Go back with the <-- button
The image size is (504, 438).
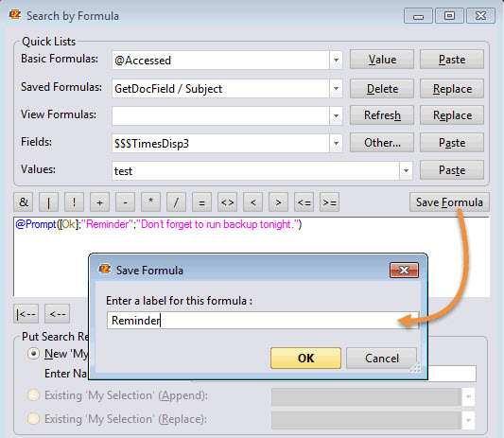click(58, 313)
